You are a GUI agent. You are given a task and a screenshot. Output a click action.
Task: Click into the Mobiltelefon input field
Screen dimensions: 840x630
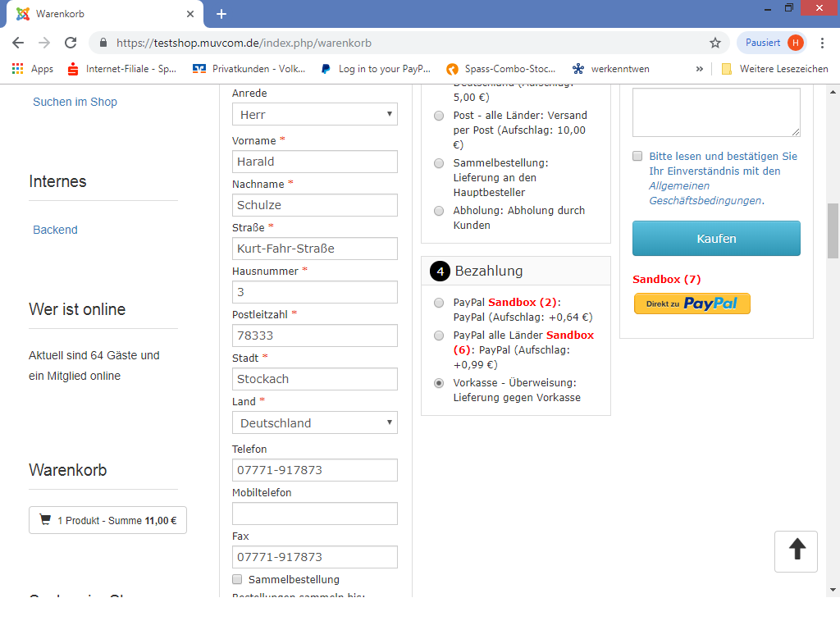pos(314,514)
